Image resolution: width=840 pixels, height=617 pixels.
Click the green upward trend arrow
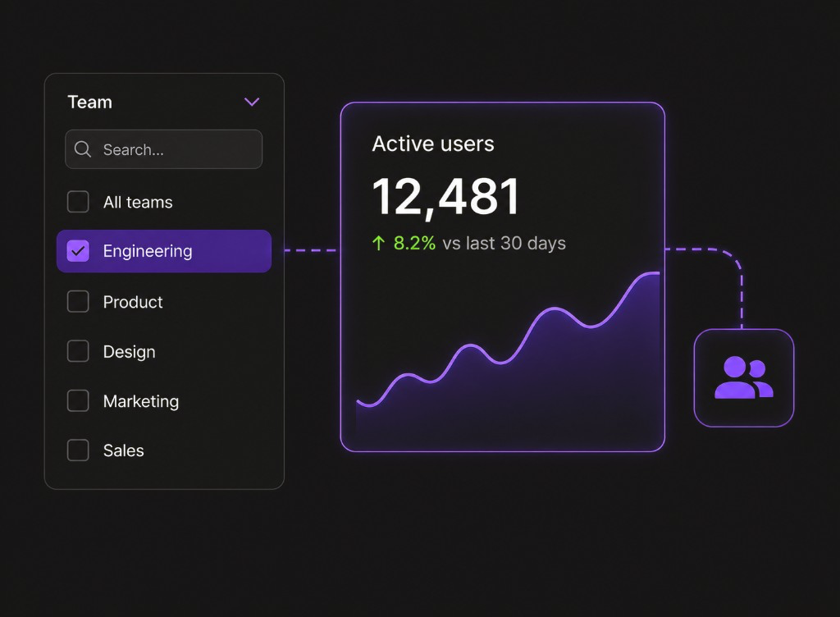[378, 243]
